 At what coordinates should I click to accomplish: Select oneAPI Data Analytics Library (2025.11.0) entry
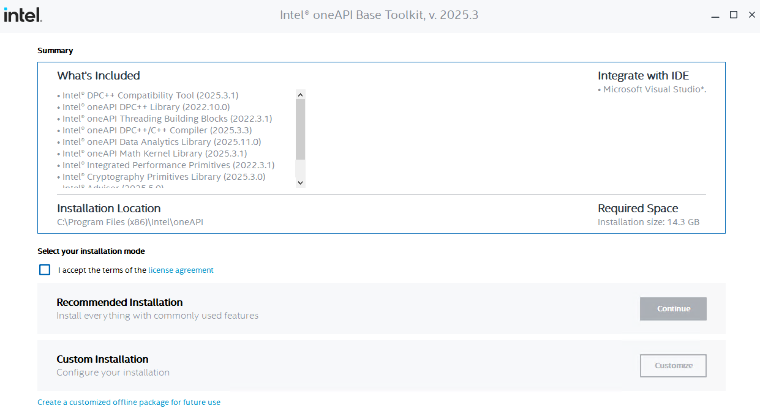(159, 142)
